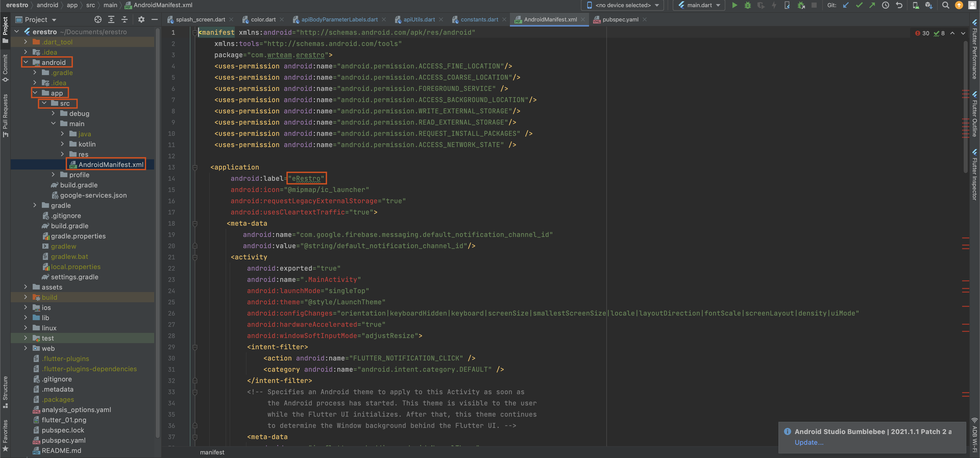Select the constants.dart tab
This screenshot has width=980, height=458.
click(x=476, y=19)
